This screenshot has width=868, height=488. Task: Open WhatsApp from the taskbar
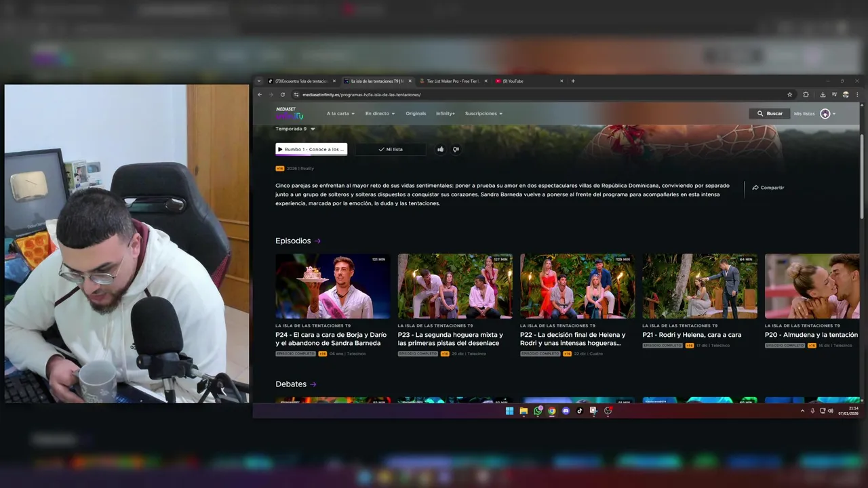point(538,411)
